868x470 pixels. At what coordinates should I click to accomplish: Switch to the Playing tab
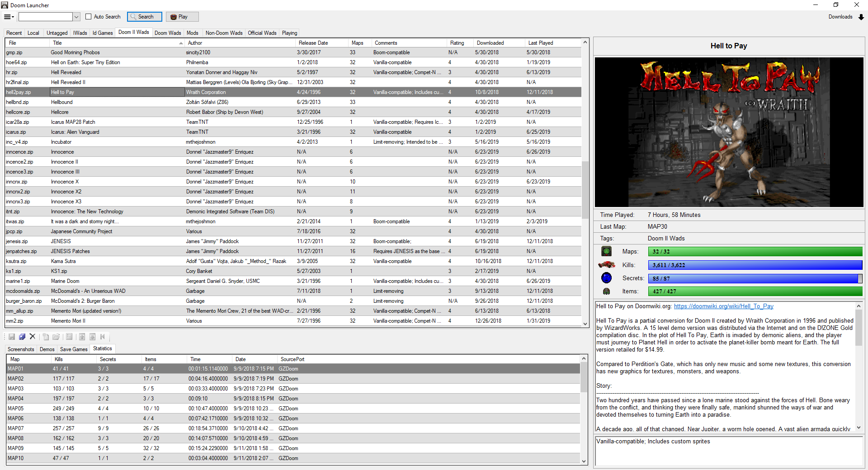(x=290, y=33)
